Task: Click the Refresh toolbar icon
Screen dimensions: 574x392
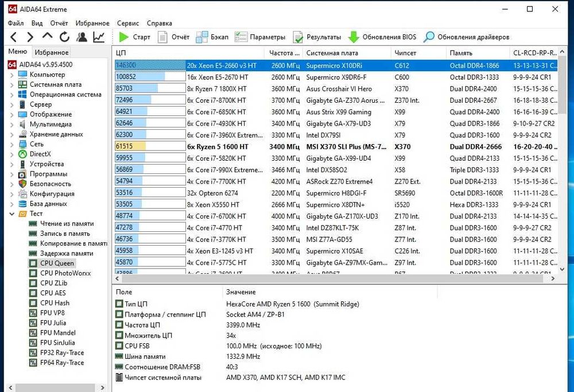Action: pyautogui.click(x=64, y=37)
